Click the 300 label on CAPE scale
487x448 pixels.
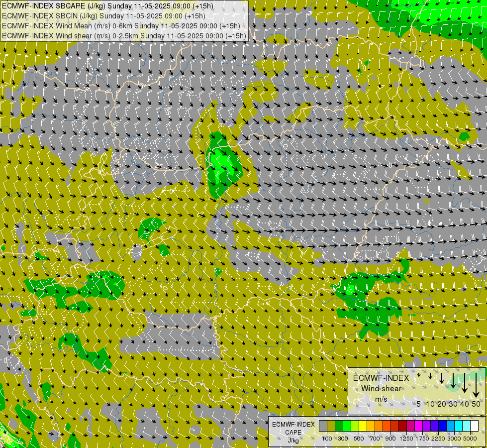pyautogui.click(x=343, y=439)
